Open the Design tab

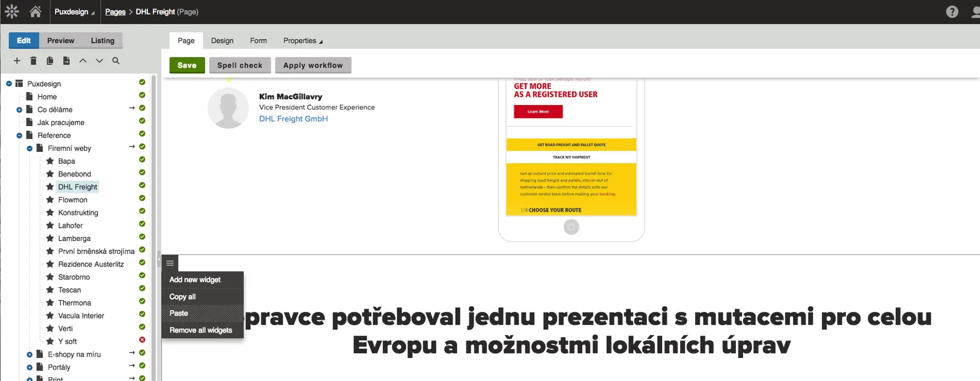click(222, 41)
